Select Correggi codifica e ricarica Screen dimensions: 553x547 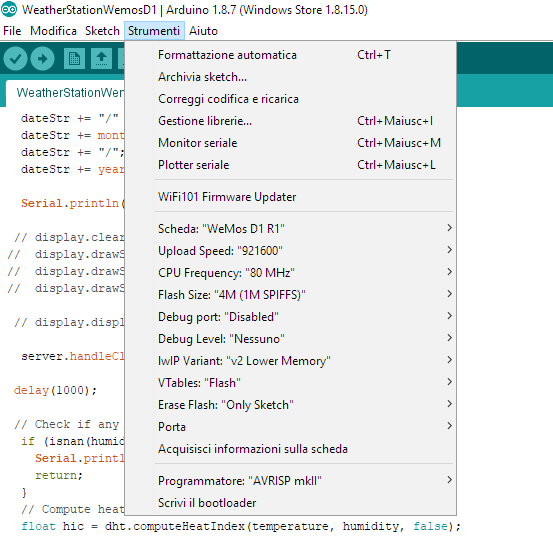pos(291,99)
